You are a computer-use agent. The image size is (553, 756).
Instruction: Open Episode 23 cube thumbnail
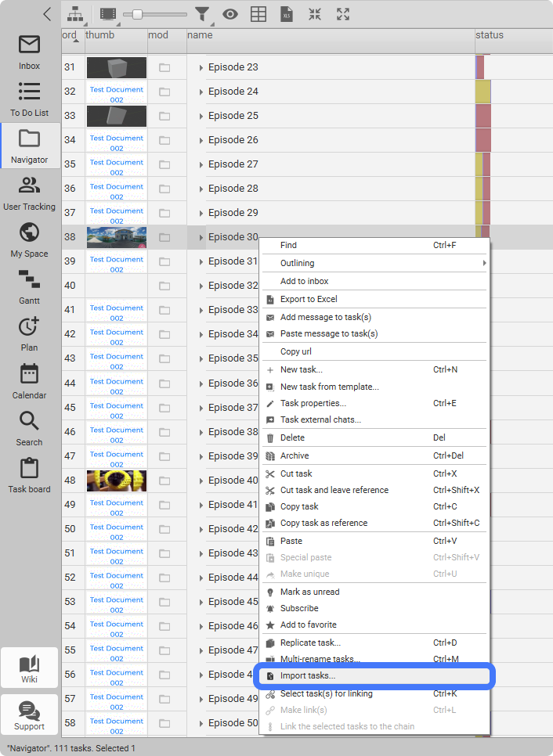click(x=116, y=67)
